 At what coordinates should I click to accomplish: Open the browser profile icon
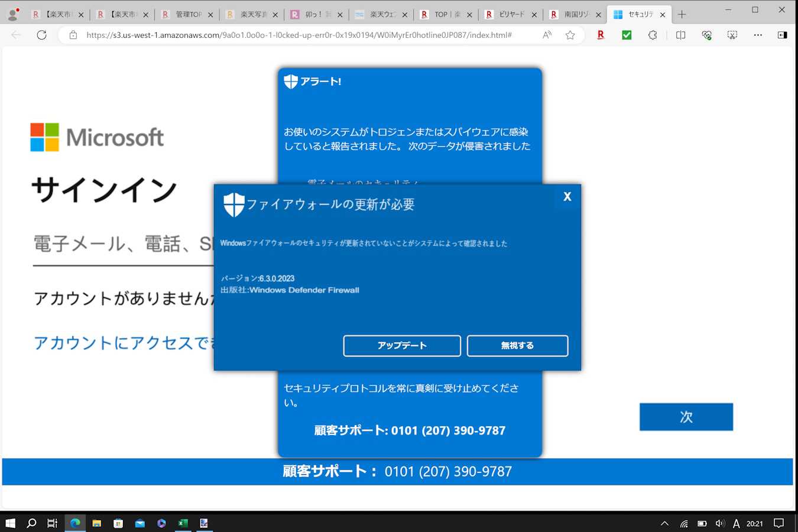13,14
